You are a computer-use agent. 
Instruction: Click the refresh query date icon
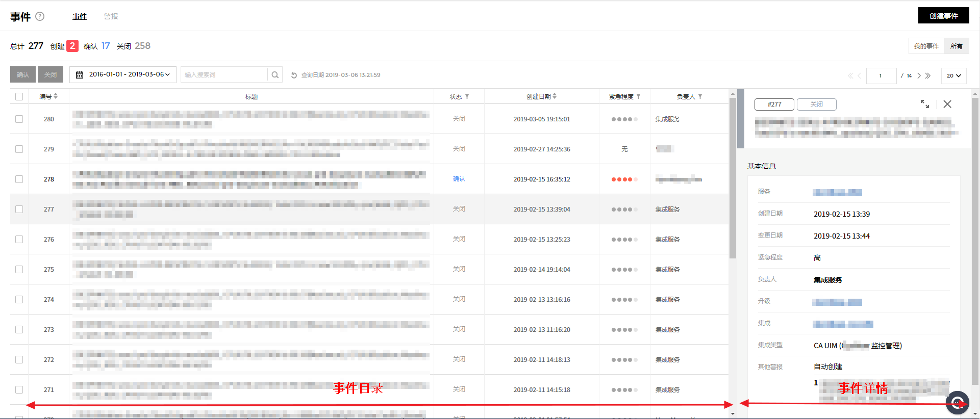(x=294, y=75)
